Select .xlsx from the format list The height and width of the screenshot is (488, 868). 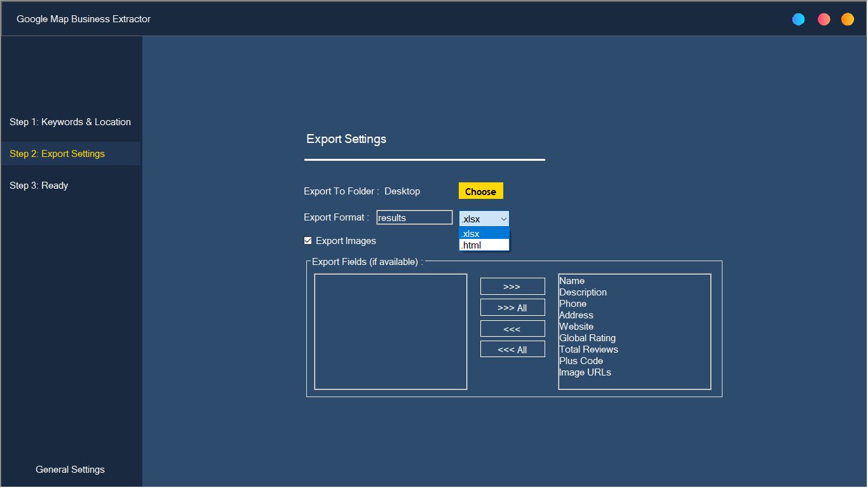tap(484, 234)
